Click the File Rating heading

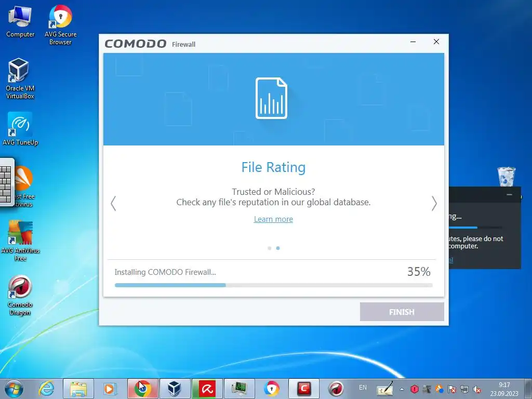click(x=273, y=167)
